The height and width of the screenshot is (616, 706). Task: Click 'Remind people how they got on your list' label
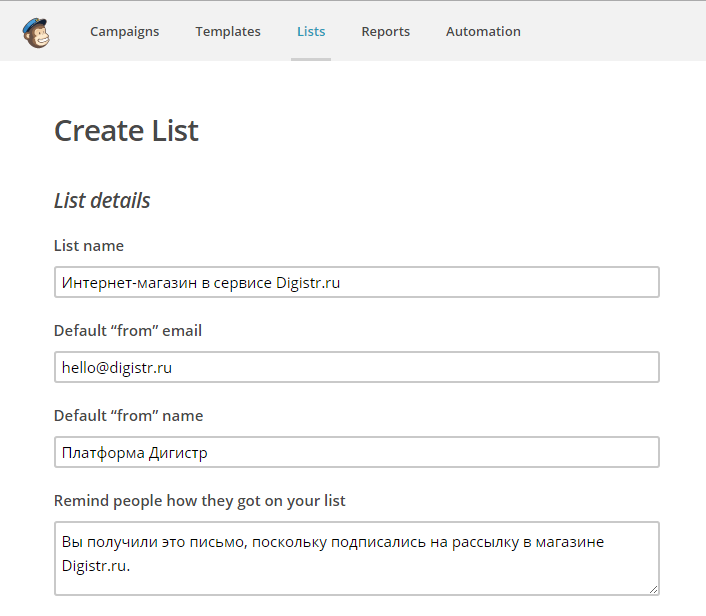click(x=199, y=501)
